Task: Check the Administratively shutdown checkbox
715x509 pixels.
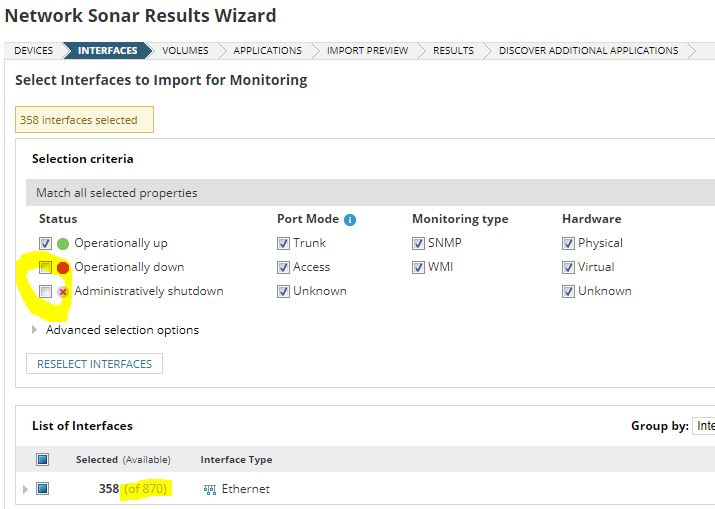Action: [x=45, y=291]
